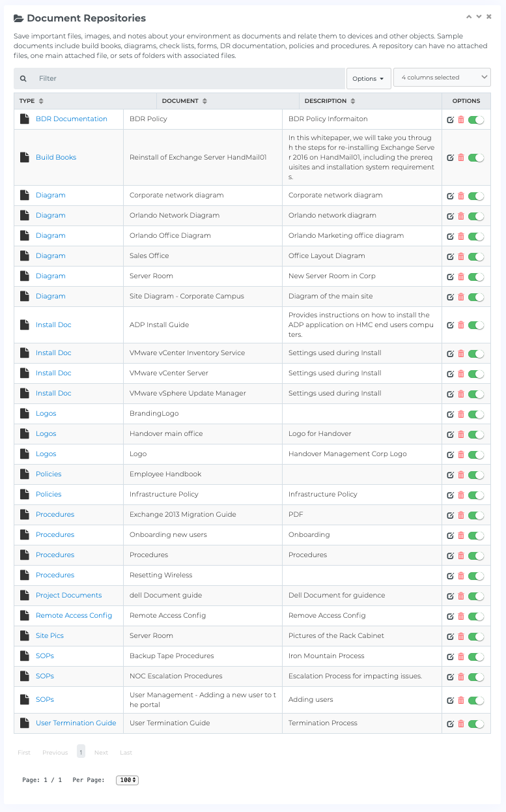Expand the 4 columns selected dropdown
Viewport: 506px width, 812px height.
click(442, 78)
